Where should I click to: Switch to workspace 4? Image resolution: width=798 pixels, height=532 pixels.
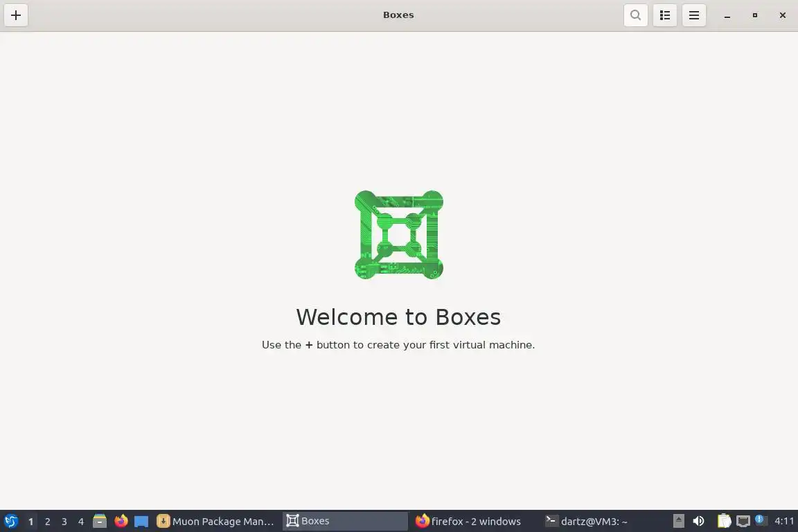80,522
